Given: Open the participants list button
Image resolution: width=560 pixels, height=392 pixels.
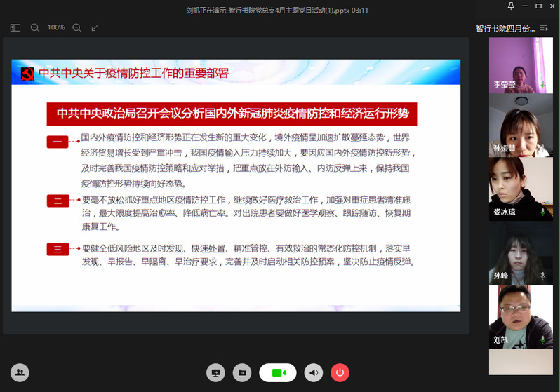Looking at the screenshot, I should pos(20,372).
